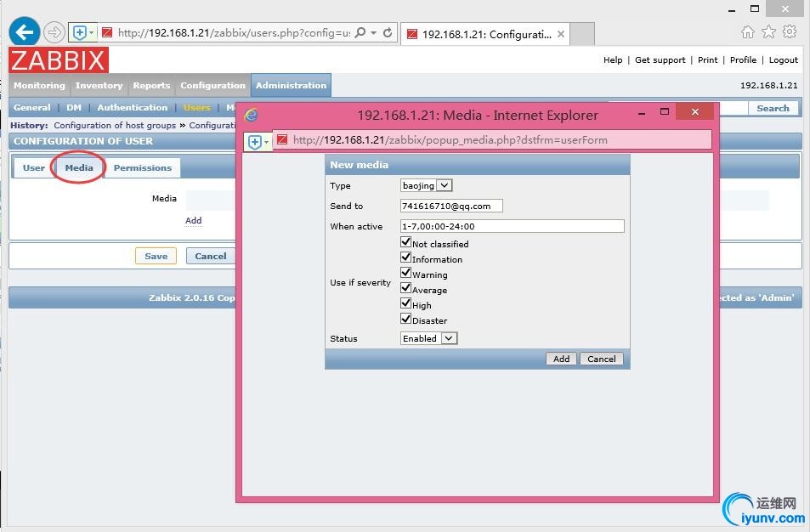The image size is (810, 532).
Task: Click the Save button on user form
Action: pos(156,256)
